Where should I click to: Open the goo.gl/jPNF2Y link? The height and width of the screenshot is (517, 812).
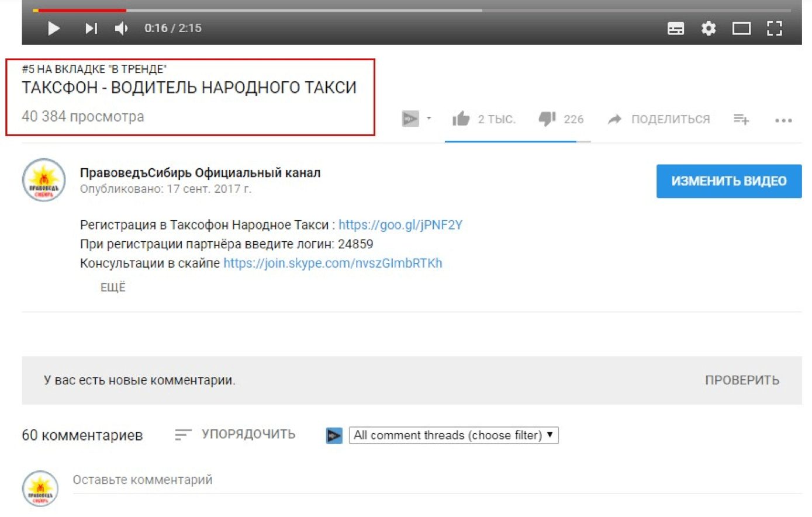400,225
